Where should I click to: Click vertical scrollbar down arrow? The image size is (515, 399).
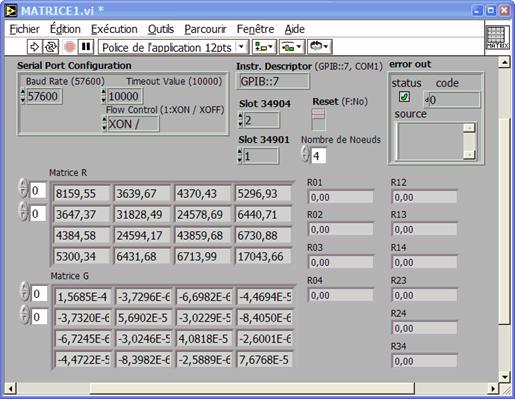point(504,377)
